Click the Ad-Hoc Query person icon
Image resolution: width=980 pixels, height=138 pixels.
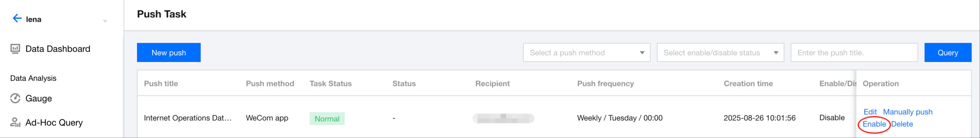click(15, 122)
